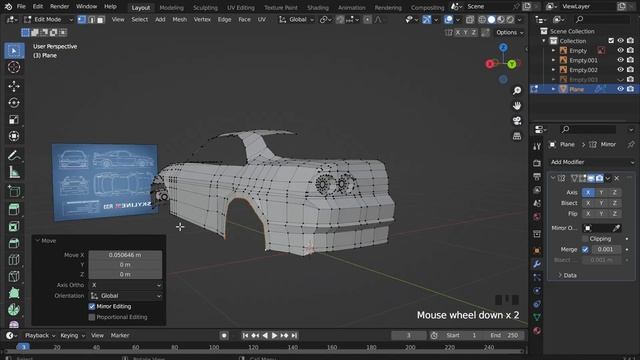Open the Object Data properties tab

point(537,317)
